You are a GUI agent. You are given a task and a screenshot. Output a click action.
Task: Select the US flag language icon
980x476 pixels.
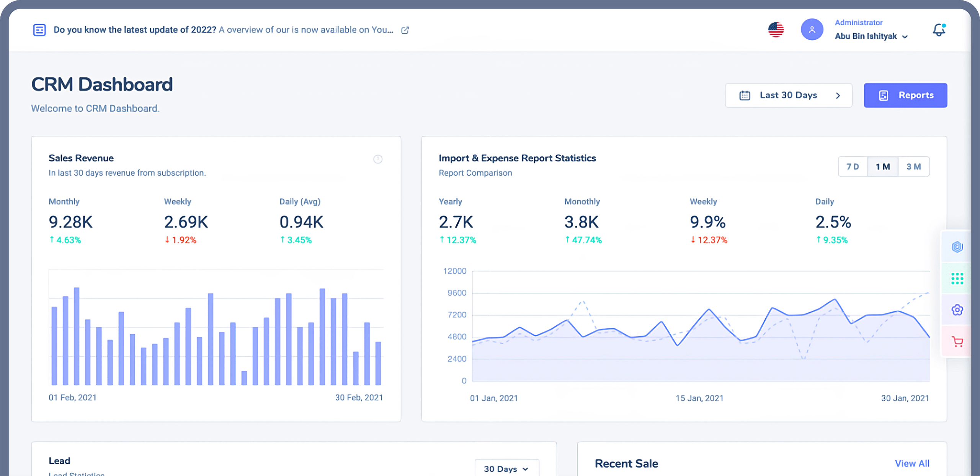(776, 29)
